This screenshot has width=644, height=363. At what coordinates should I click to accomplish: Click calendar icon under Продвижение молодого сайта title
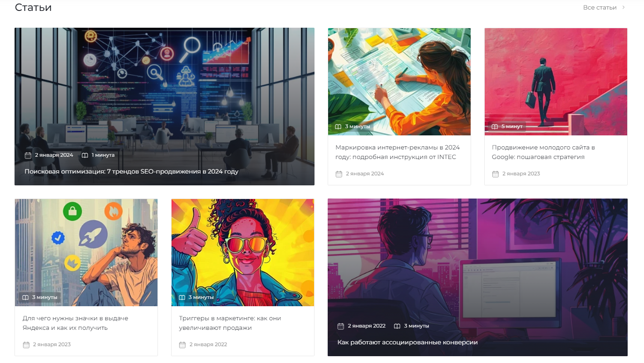click(496, 174)
